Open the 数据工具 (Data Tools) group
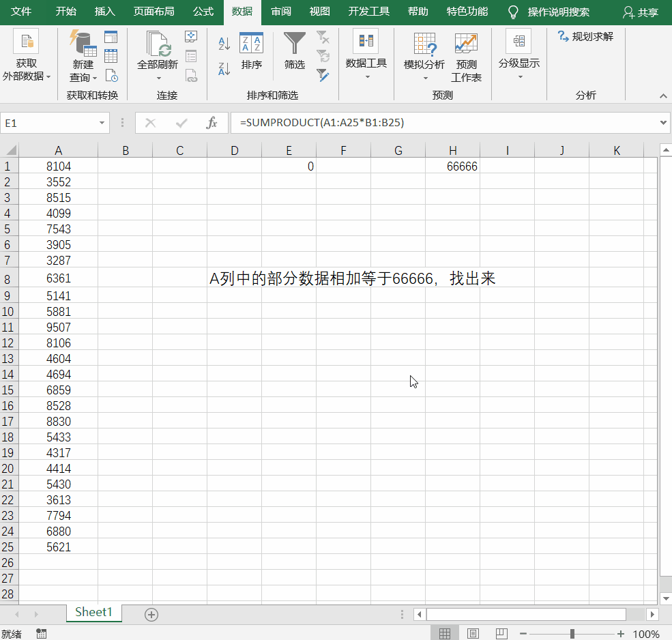The height and width of the screenshot is (640, 672). (366, 54)
